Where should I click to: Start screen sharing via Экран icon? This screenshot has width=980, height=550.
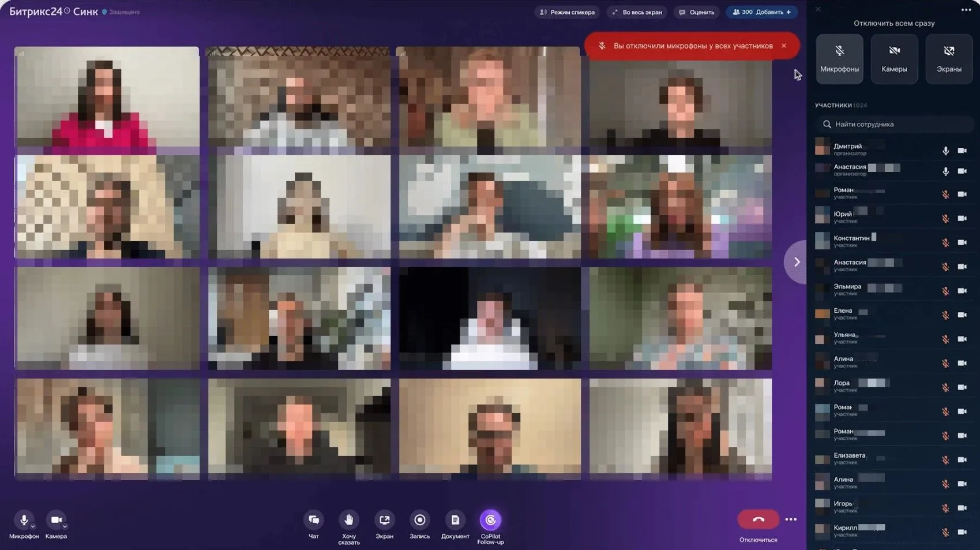[x=384, y=520]
